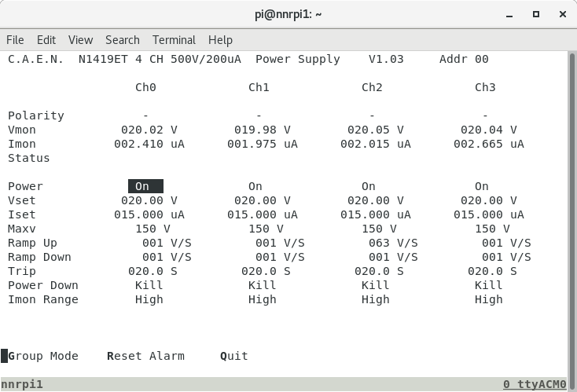Image resolution: width=577 pixels, height=392 pixels.
Task: Click the V1.03 version text
Action: pyautogui.click(x=386, y=59)
